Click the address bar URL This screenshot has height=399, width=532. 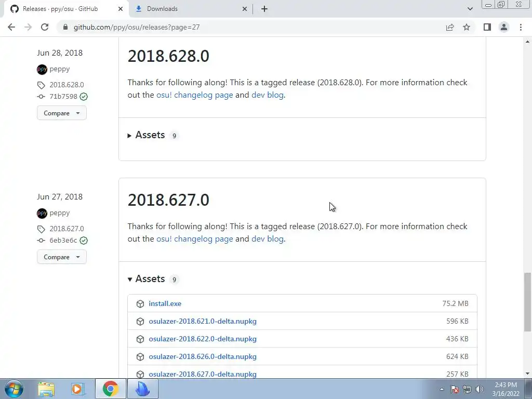(137, 27)
